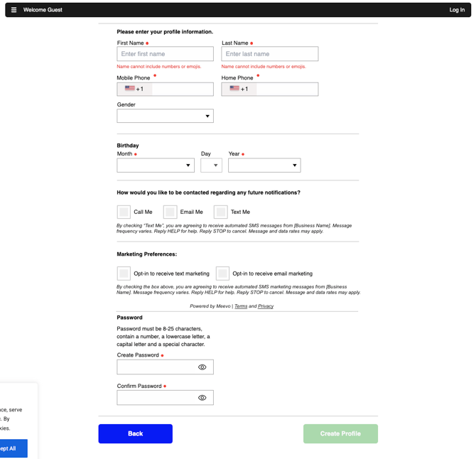Focus the Create Password field
Image resolution: width=476 pixels, height=459 pixels.
pyautogui.click(x=165, y=367)
